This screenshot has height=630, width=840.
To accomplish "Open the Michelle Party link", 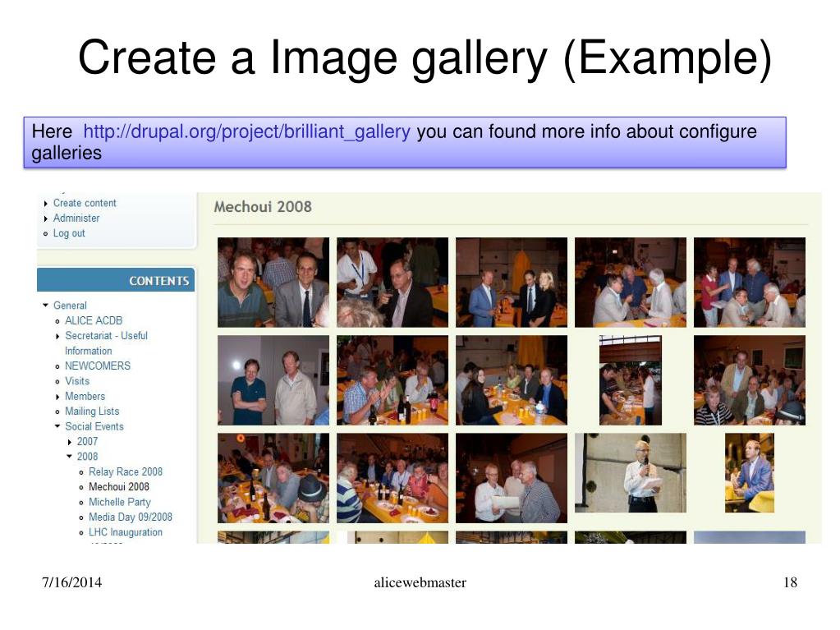I will [x=119, y=502].
